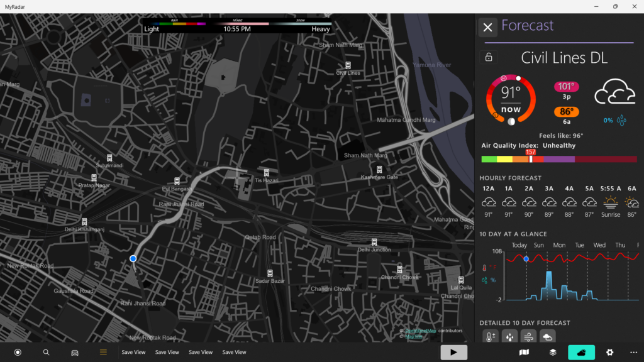Click the locate-me target icon in bottom bar
This screenshot has height=362, width=644.
point(18,352)
